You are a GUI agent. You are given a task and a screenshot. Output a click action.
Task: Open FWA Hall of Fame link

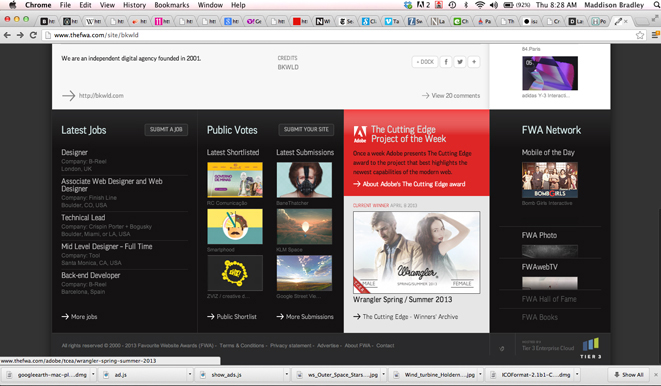point(549,299)
